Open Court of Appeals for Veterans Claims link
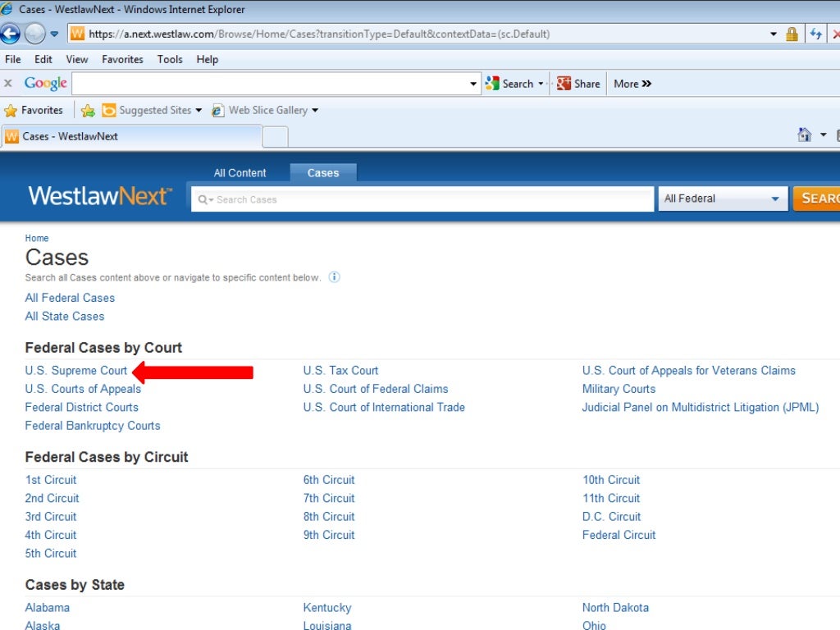Viewport: 840px width, 630px height. coord(689,371)
